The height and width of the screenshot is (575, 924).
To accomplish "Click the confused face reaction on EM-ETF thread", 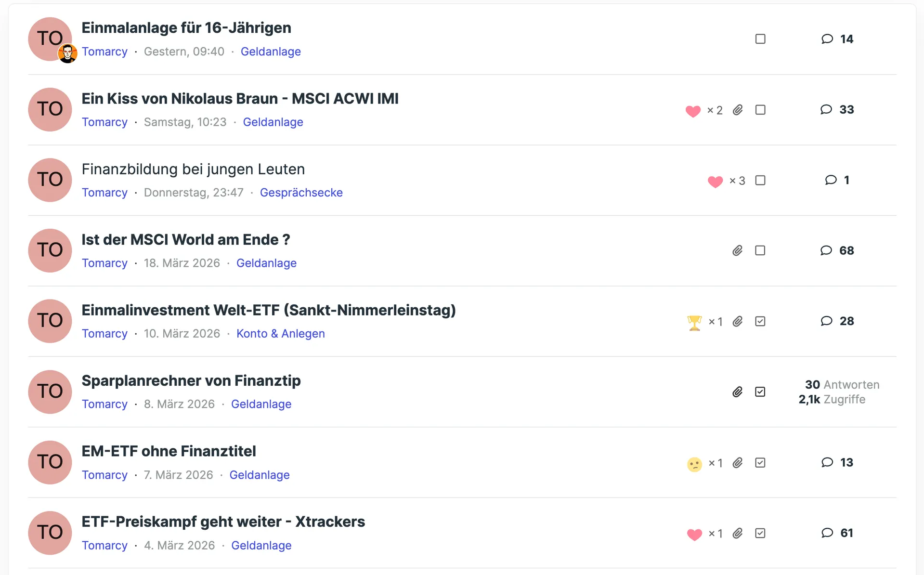I will (x=694, y=464).
